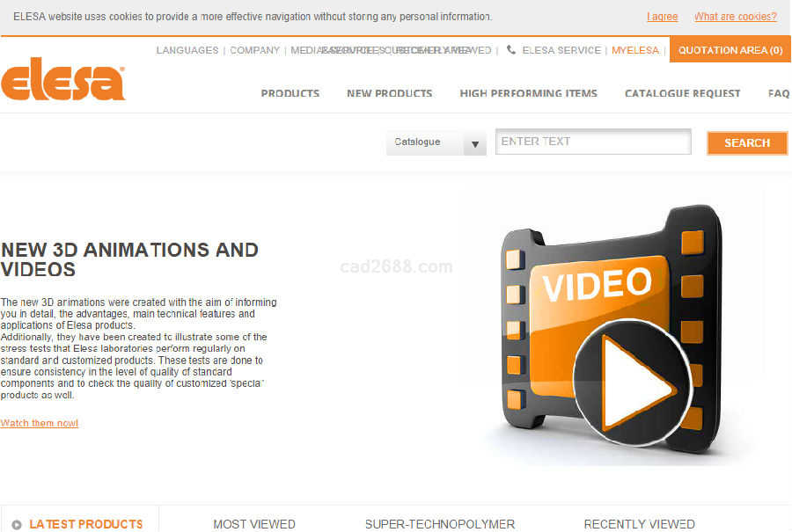Follow the Watch them now! link
792x532 pixels.
coord(40,423)
